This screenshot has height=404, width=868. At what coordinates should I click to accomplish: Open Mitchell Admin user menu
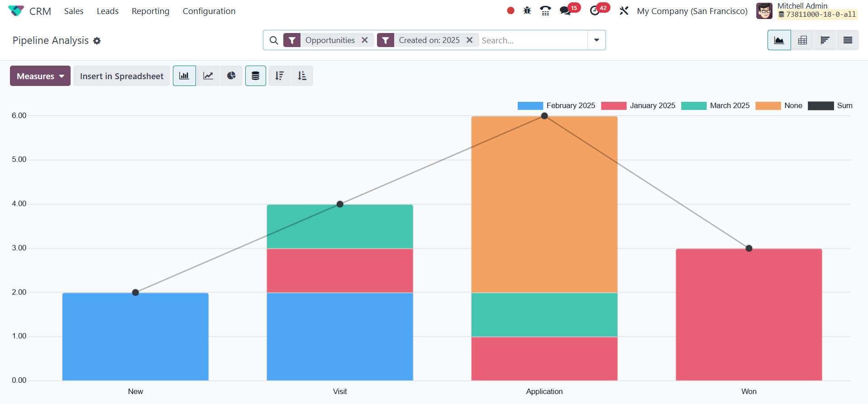806,10
